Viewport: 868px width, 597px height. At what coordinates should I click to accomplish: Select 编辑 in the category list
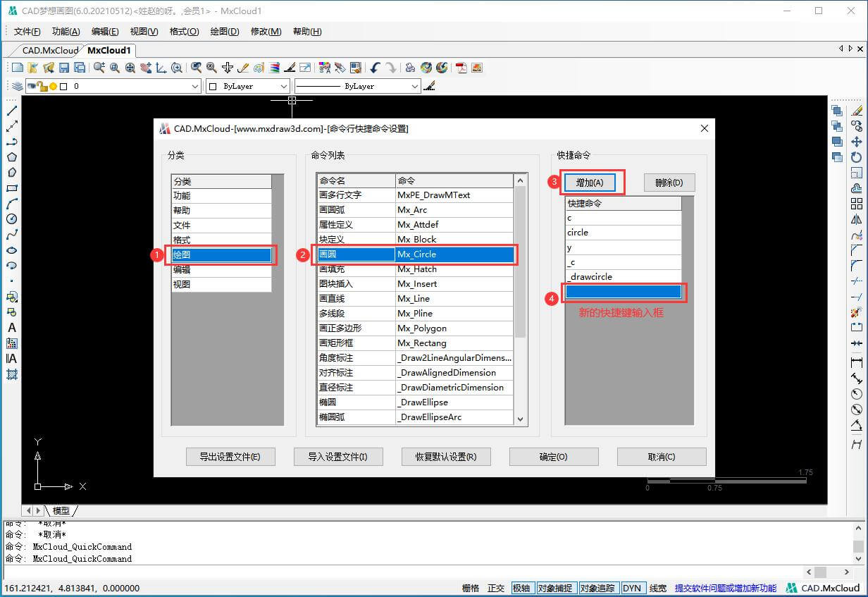click(221, 270)
